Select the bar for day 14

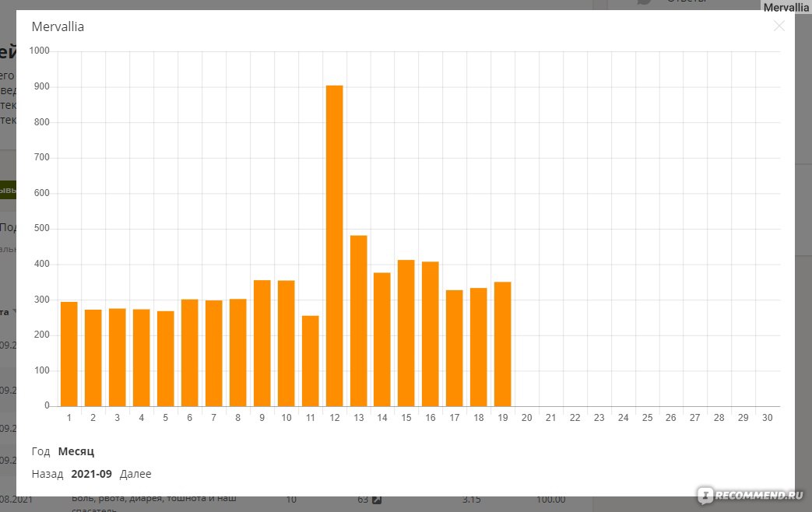(382, 339)
